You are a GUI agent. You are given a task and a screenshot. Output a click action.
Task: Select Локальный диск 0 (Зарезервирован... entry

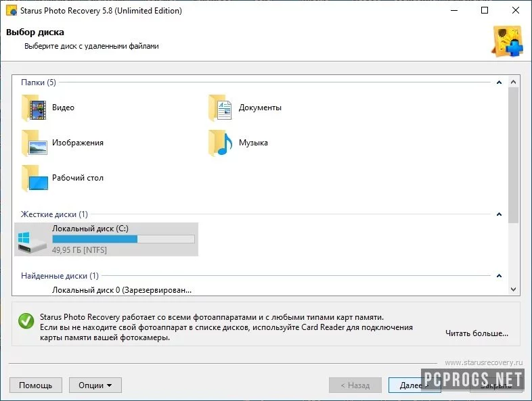(x=122, y=290)
